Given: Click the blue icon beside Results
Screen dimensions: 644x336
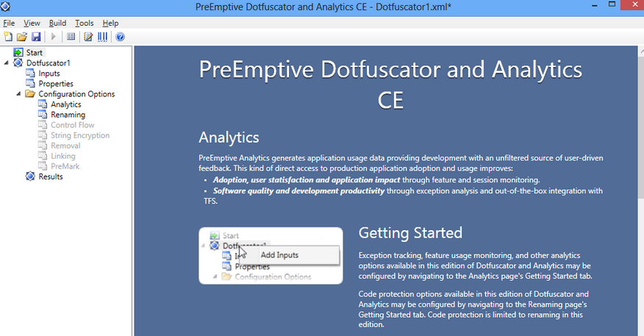Looking at the screenshot, I should [30, 176].
